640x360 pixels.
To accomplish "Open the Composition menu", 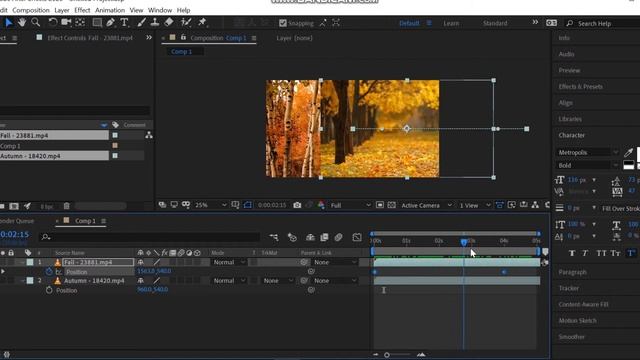I will (x=31, y=10).
